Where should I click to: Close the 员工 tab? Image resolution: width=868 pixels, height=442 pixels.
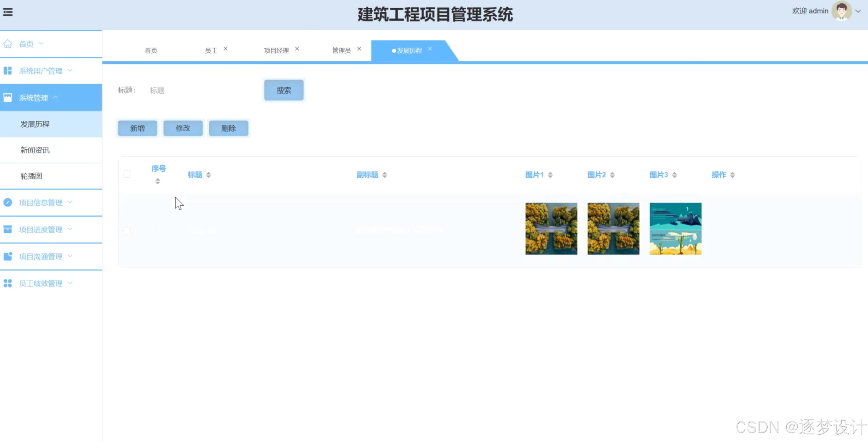click(225, 49)
